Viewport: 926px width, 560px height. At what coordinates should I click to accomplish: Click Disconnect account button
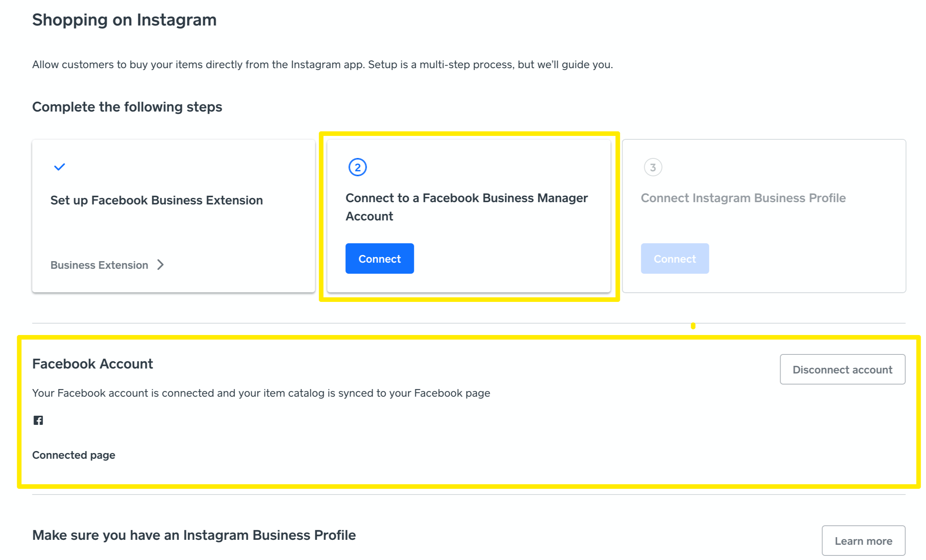tap(842, 369)
